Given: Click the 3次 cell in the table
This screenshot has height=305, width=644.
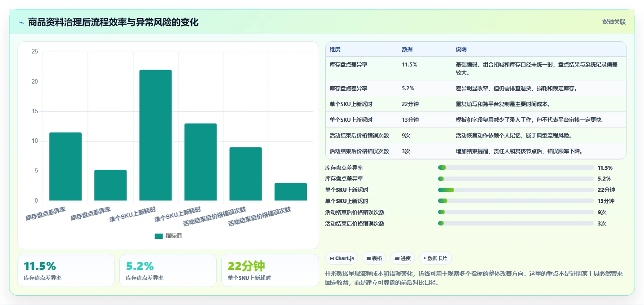Looking at the screenshot, I should [x=406, y=151].
